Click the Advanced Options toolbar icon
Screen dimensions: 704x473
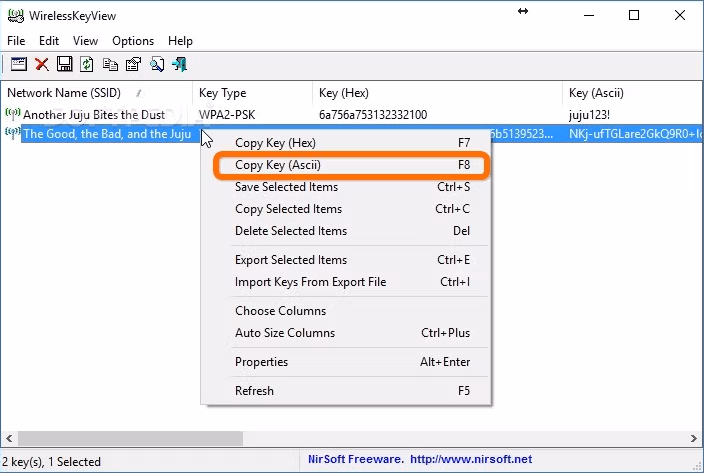tap(18, 64)
